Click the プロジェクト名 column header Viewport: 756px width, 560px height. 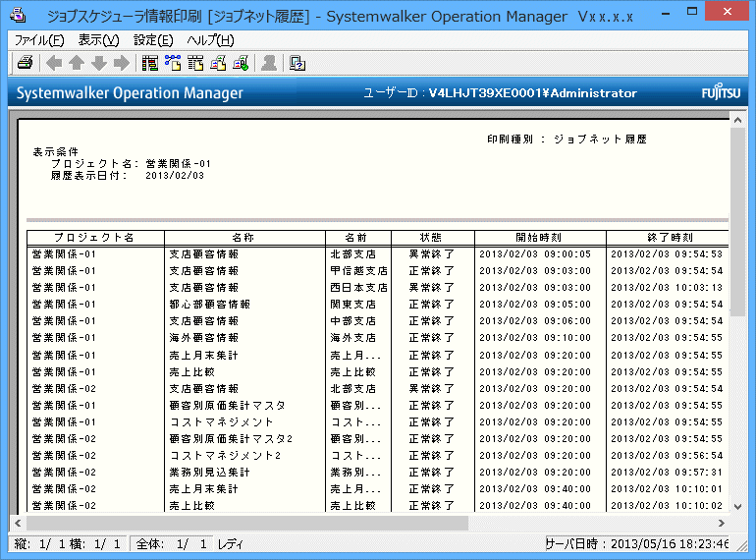pos(94,238)
